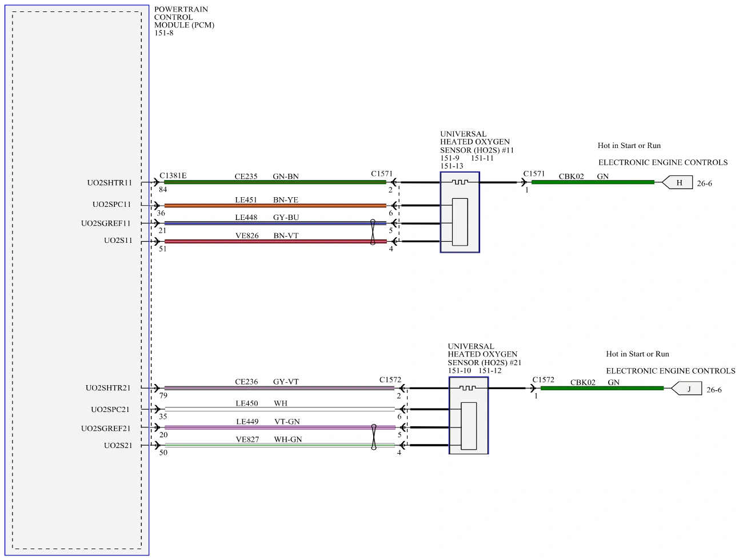This screenshot has height=560, width=739.
Task: Select circuit number LE448
Action: pos(246,218)
